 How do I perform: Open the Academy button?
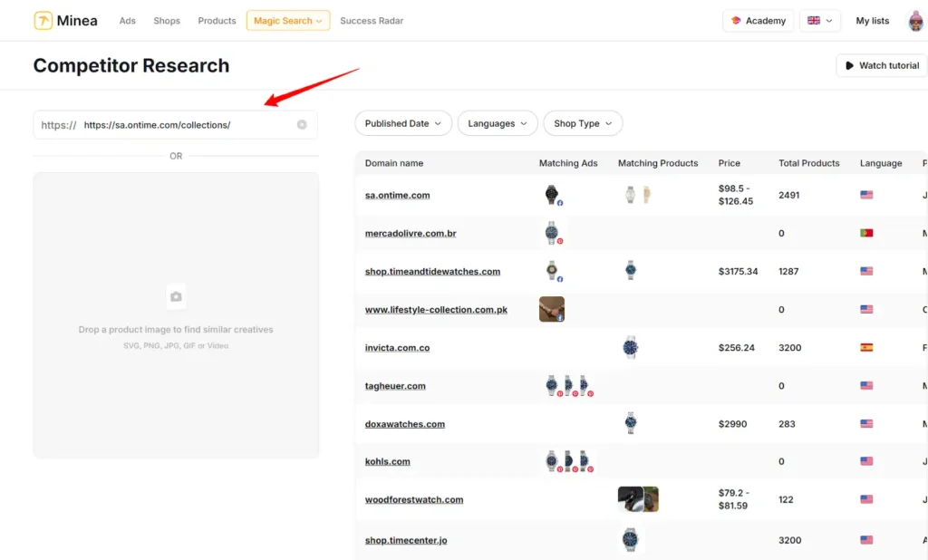[x=758, y=21]
